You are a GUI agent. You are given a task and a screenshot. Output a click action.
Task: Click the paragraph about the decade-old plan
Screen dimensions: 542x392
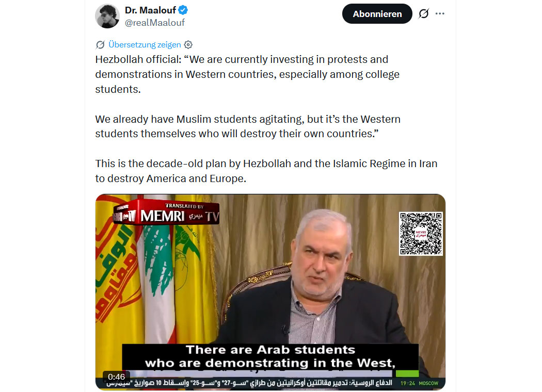(x=266, y=171)
